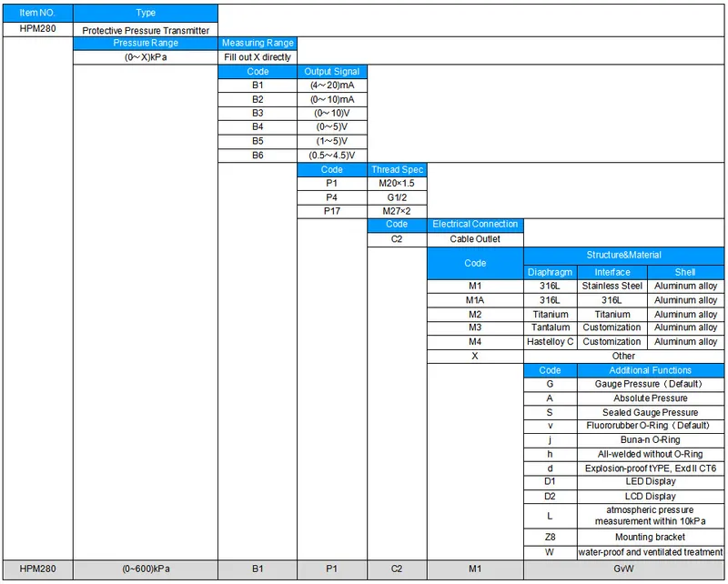Select the 'G1/2' thread cell
The image size is (728, 584).
click(397, 197)
